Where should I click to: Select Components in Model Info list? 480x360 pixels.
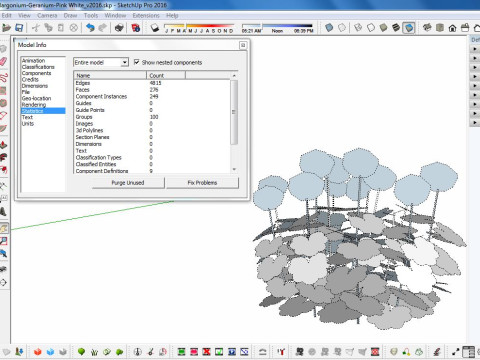tap(36, 73)
